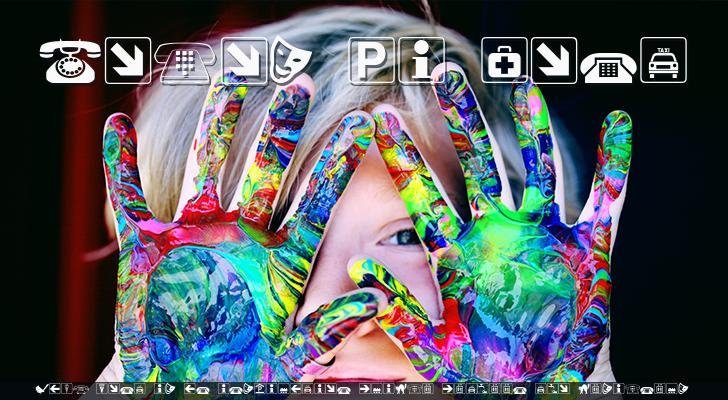The image size is (728, 400).
Task: Click the arrow following the first aid kit
Action: point(553,60)
